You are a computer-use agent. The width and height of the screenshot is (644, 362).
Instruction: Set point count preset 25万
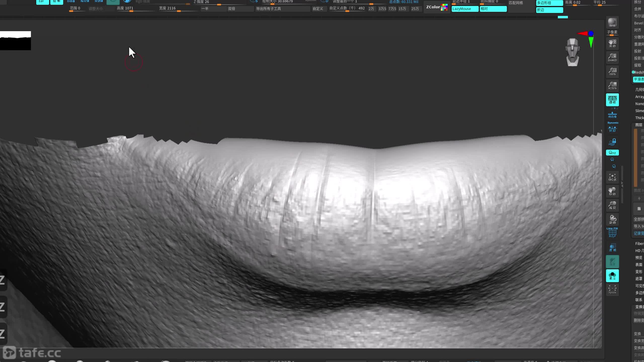(x=415, y=9)
